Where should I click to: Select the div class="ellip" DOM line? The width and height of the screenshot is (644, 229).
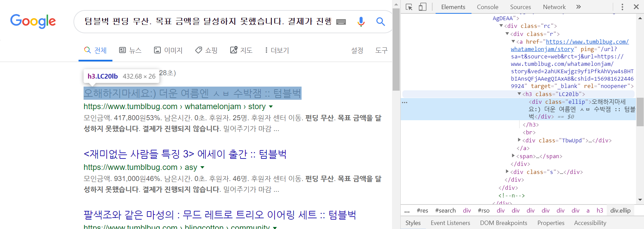518,109
